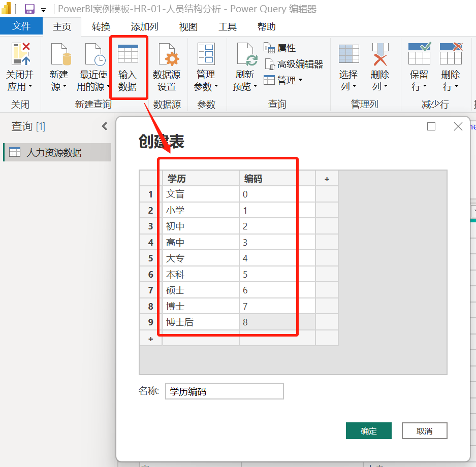Click the Remove Columns (删除列) icon
476x467 pixels.
click(380, 54)
